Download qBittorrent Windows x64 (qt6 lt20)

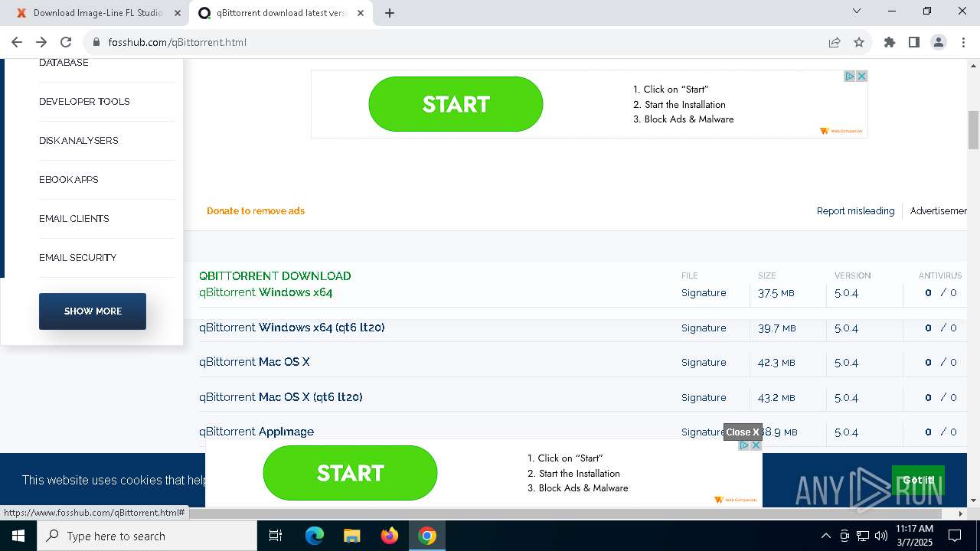[x=292, y=328]
